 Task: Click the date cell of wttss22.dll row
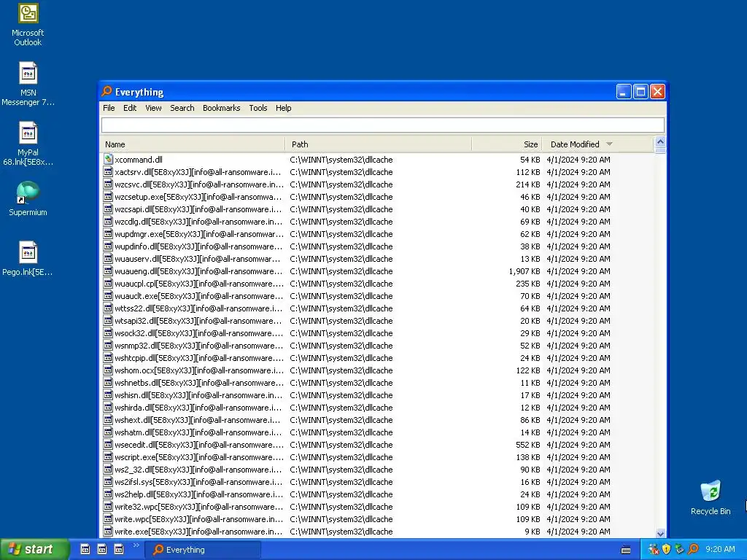click(x=578, y=308)
